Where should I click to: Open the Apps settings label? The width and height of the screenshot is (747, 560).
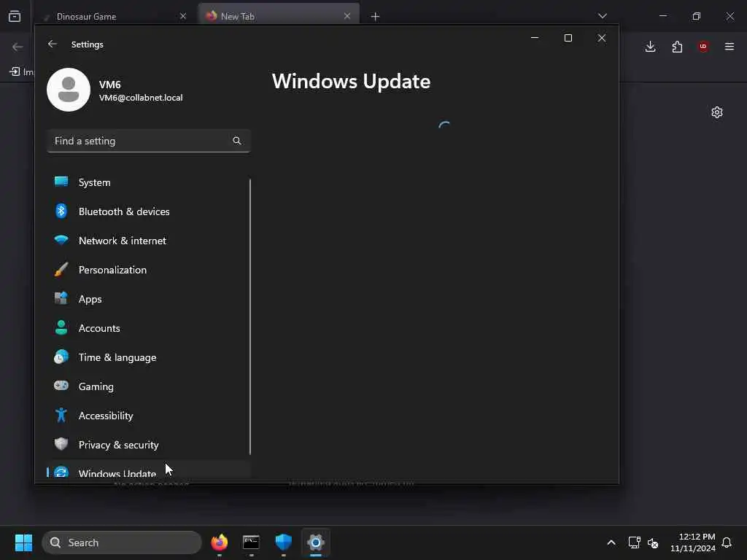(90, 299)
